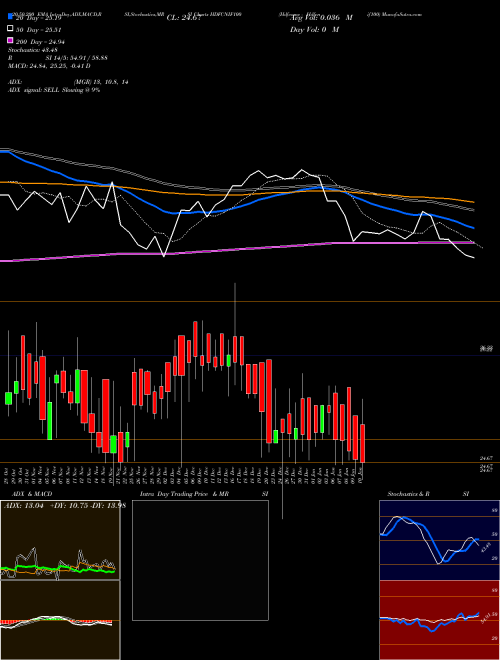Open the blue Stochastics oscillator chart
The image size is (500, 660).
click(x=439, y=540)
